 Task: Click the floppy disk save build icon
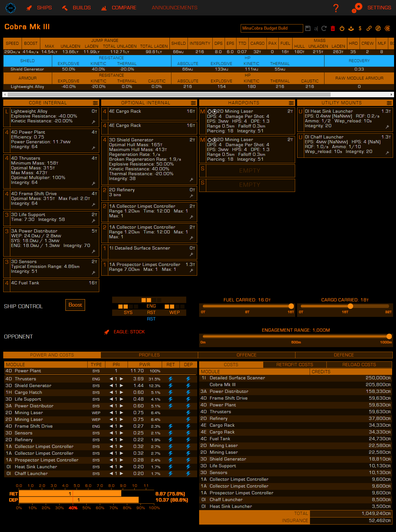(308, 28)
